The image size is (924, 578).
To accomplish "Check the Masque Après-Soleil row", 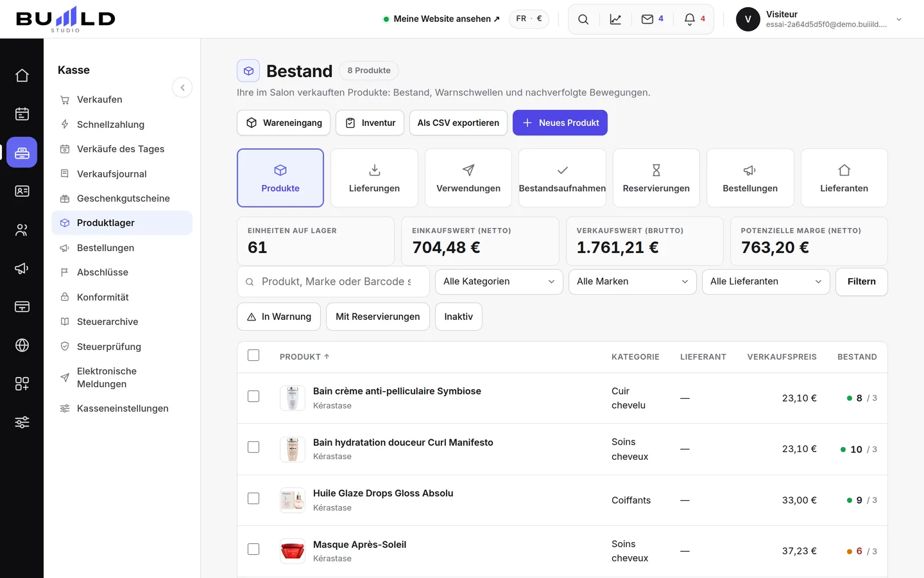I will 253,549.
